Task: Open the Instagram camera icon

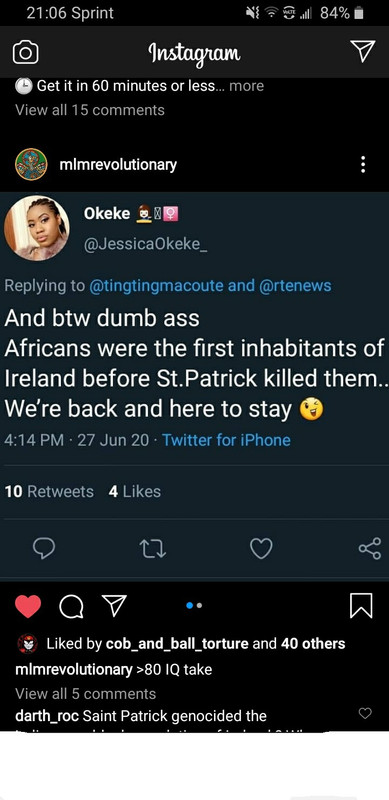Action: point(26,53)
